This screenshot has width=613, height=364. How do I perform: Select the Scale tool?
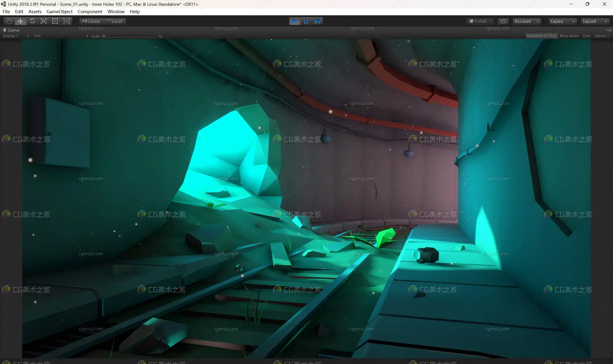(43, 21)
